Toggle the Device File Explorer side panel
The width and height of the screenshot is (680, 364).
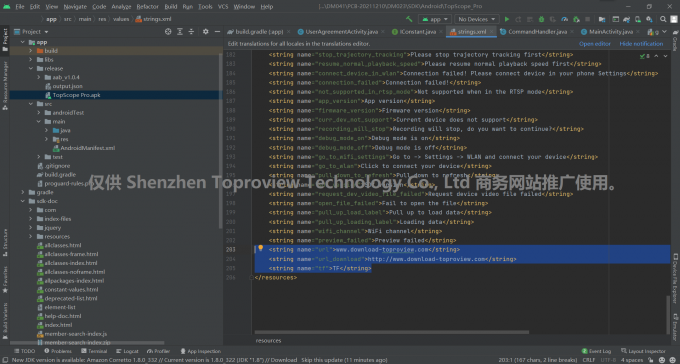click(x=675, y=279)
